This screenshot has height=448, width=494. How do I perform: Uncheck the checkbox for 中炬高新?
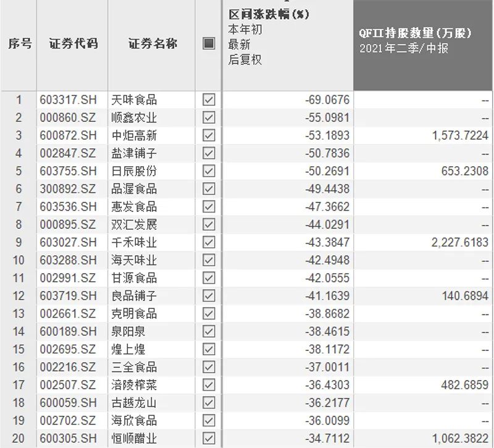click(x=209, y=135)
